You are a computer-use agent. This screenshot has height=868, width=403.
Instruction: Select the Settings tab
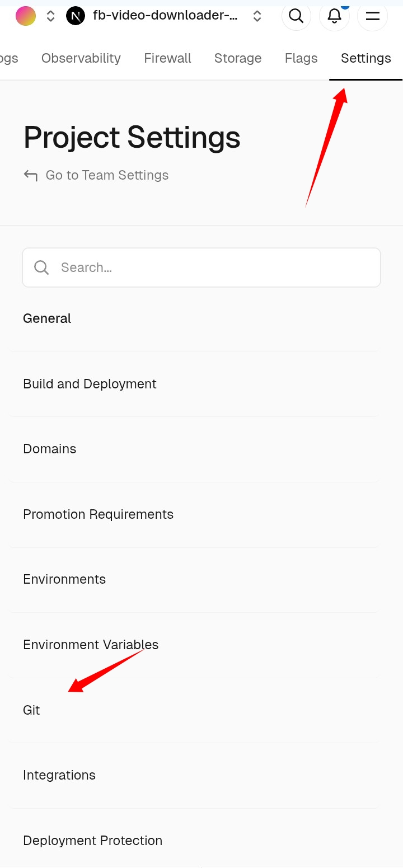[x=365, y=58]
